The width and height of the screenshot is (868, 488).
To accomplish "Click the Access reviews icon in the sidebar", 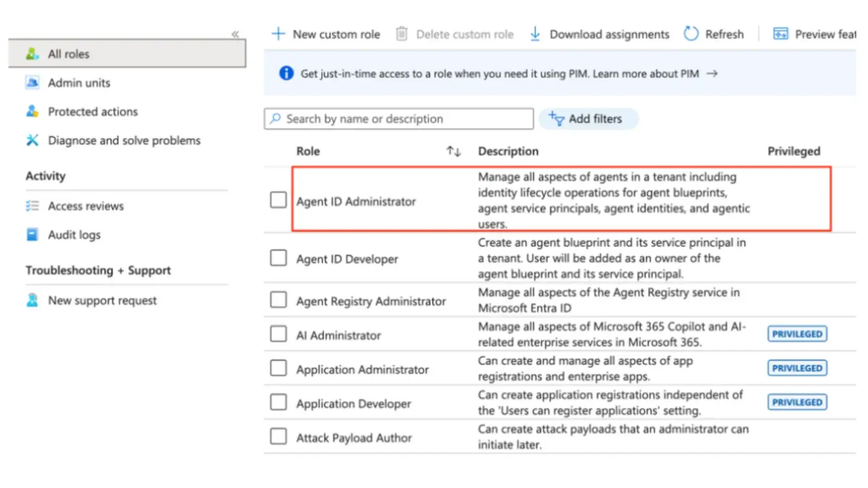I will pyautogui.click(x=33, y=206).
